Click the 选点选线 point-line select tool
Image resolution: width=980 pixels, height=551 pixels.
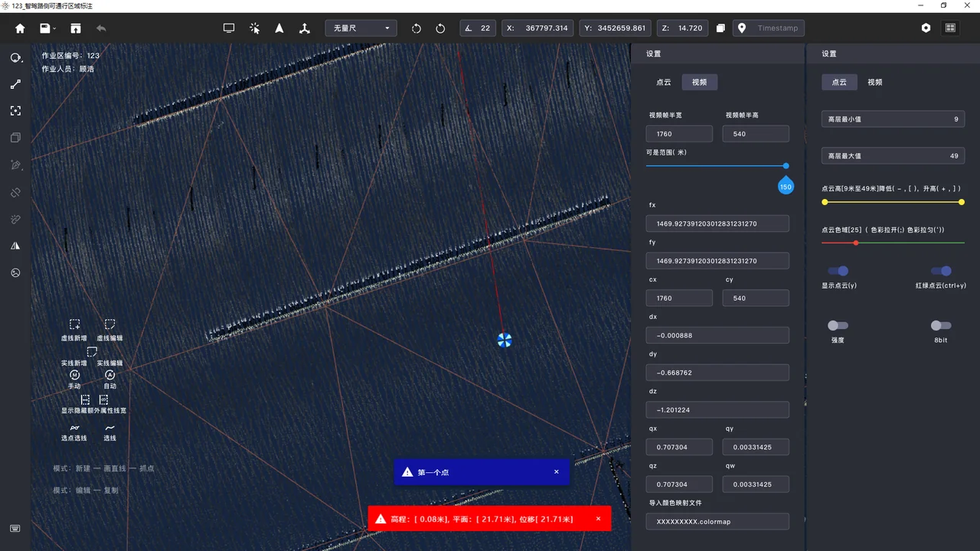click(74, 432)
